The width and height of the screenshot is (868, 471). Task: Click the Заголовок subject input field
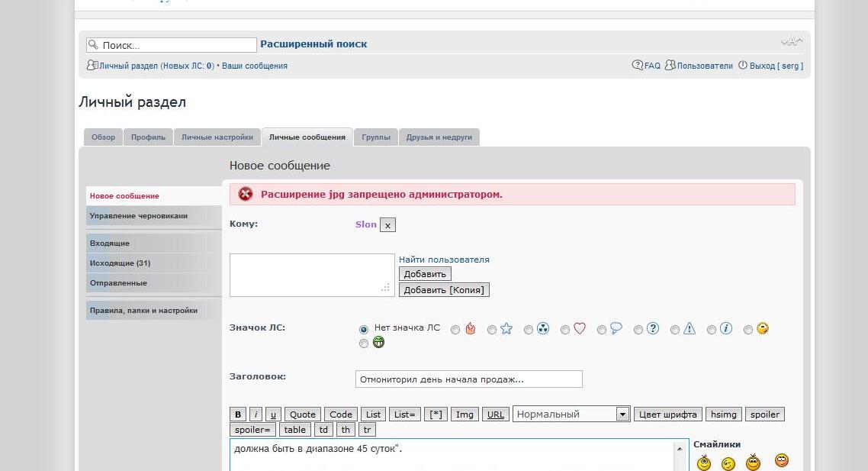point(468,379)
